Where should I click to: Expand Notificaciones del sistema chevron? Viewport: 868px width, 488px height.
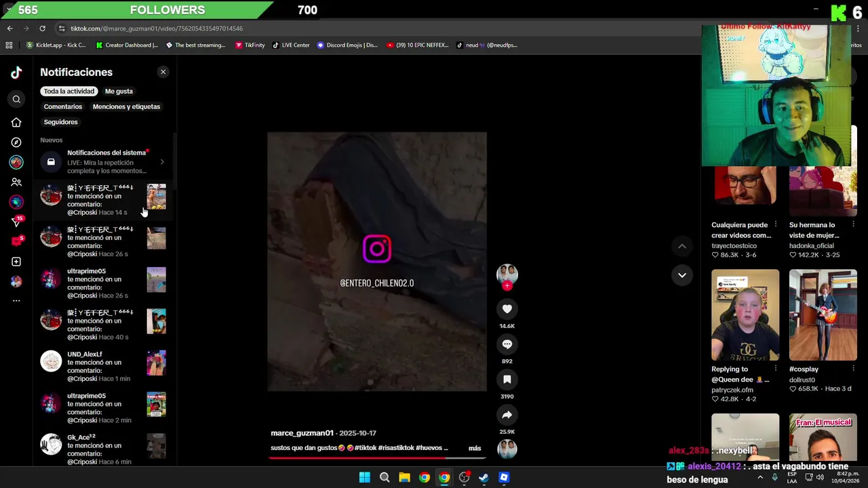pyautogui.click(x=162, y=162)
